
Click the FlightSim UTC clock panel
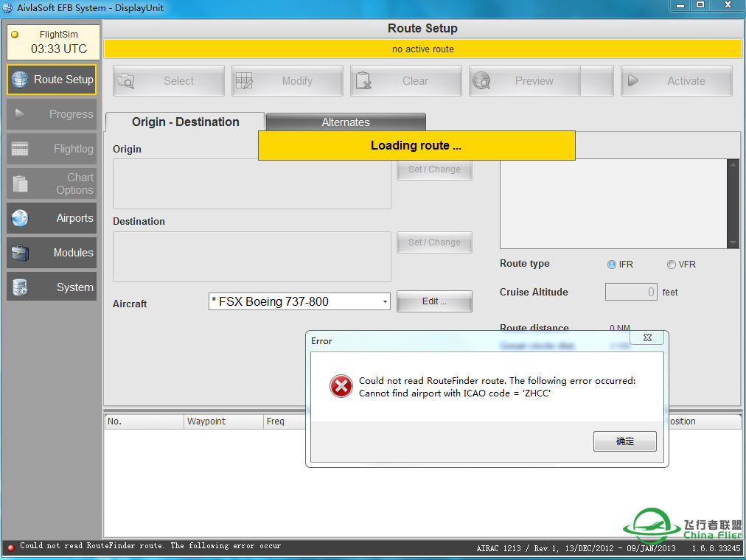53,42
